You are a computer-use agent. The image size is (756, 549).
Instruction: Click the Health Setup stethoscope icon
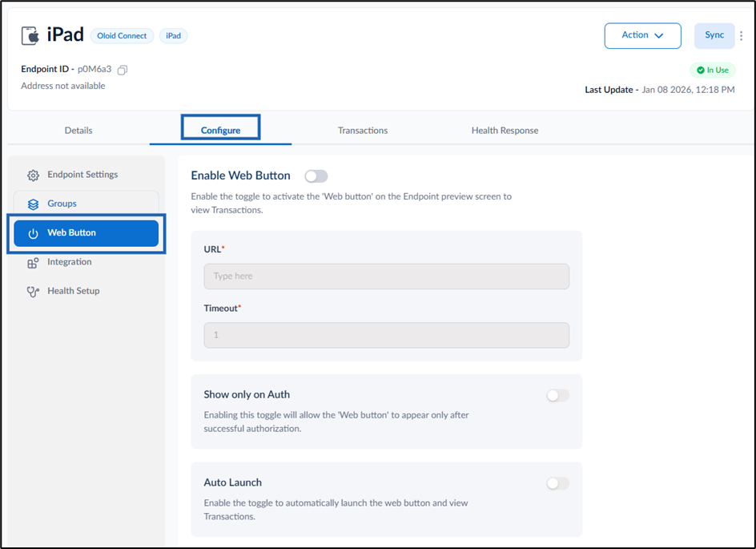coord(33,292)
